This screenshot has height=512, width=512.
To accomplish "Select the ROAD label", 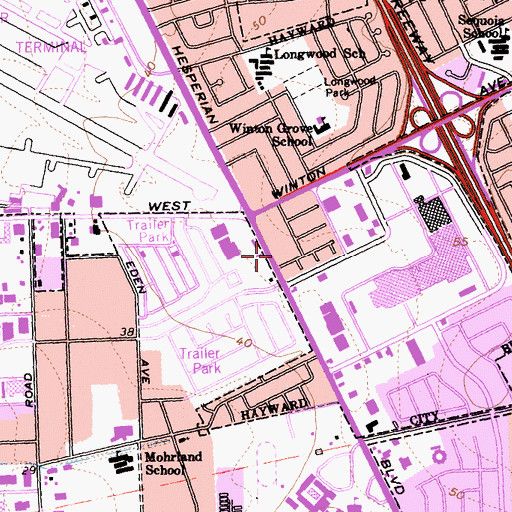I will tap(29, 390).
